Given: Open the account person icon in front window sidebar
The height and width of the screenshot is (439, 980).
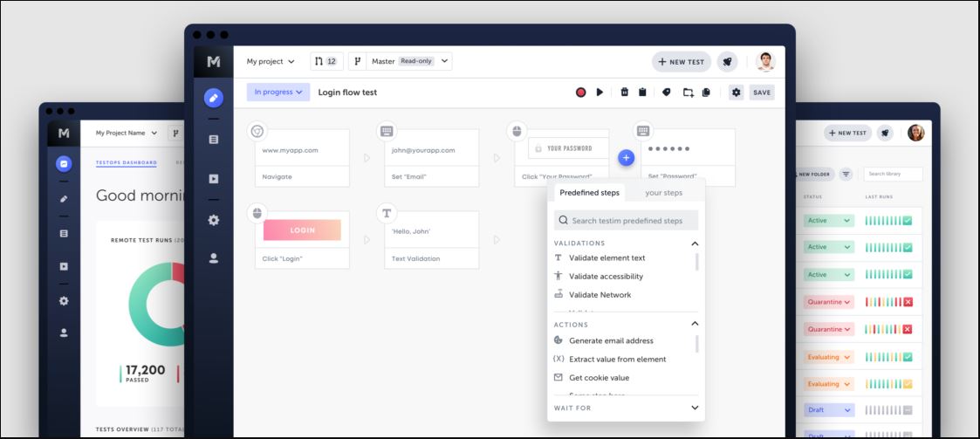Looking at the screenshot, I should point(214,258).
